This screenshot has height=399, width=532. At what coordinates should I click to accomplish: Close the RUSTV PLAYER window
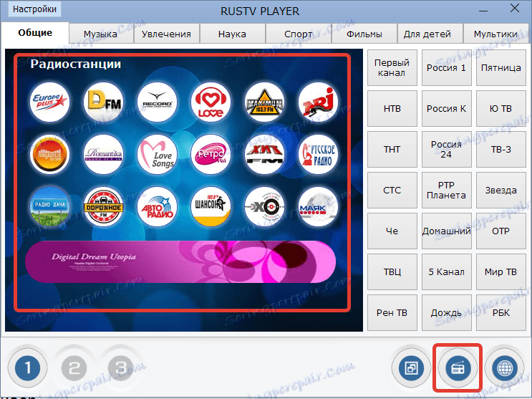pos(514,9)
